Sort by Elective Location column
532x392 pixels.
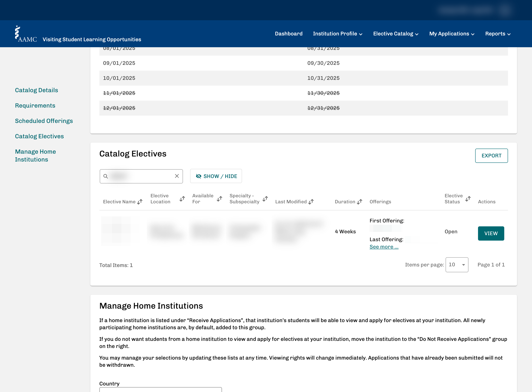tap(182, 199)
